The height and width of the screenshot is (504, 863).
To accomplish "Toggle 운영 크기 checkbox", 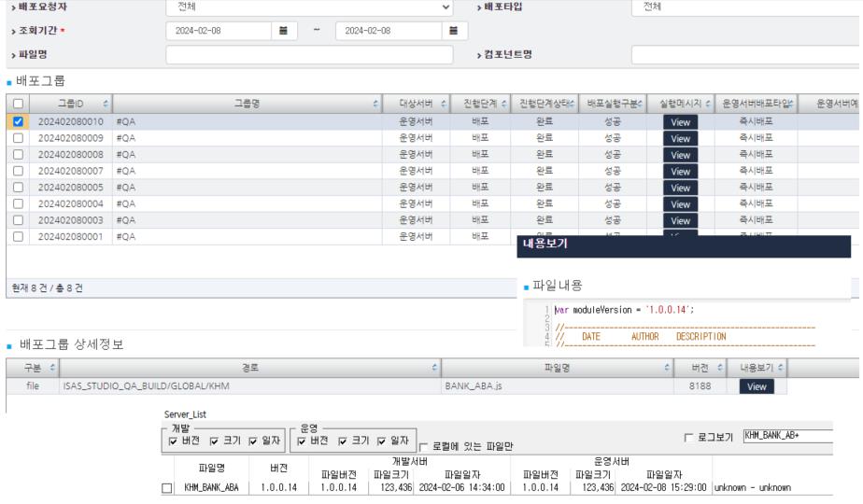I will pyautogui.click(x=343, y=441).
